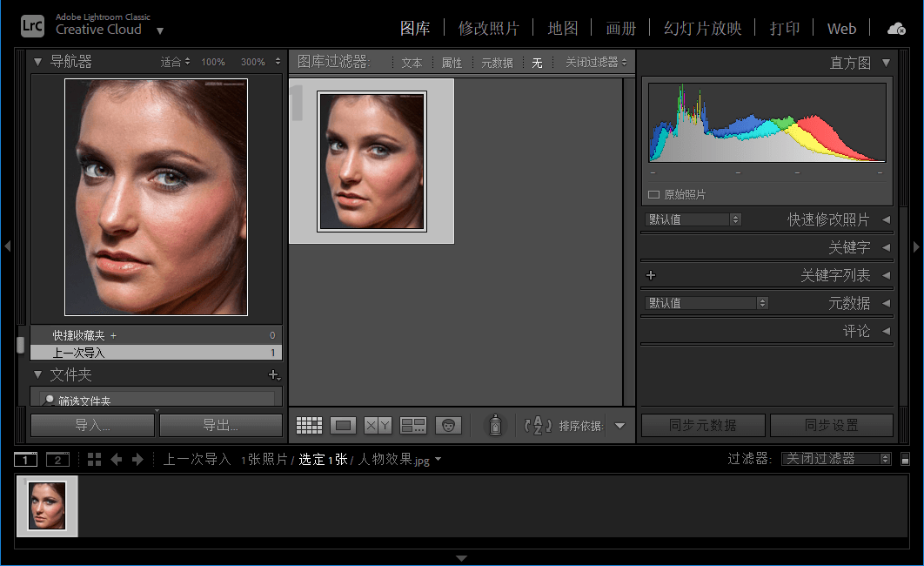Select the 上一次导入 catalog row
Screen dimensions: 924x566
(156, 353)
